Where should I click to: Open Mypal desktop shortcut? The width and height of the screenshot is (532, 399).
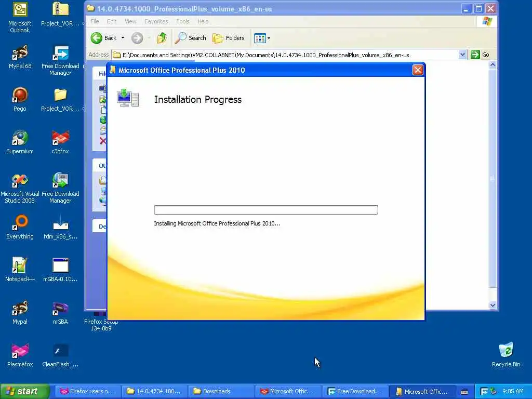[x=20, y=312]
